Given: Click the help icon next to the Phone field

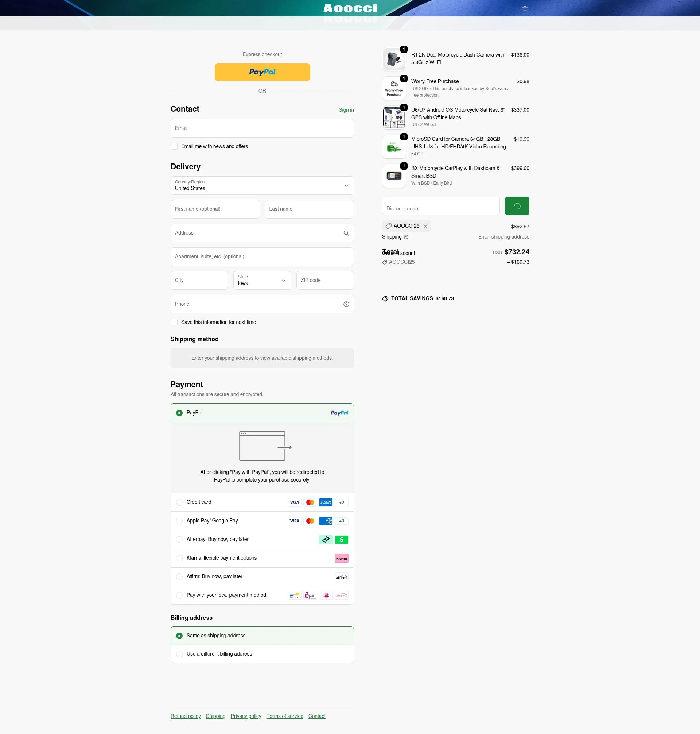Looking at the screenshot, I should [x=346, y=304].
